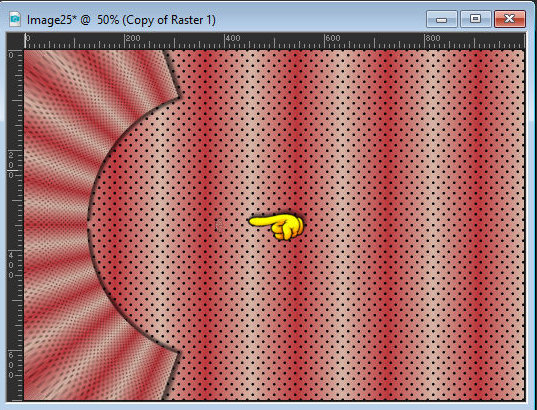Click the bottom notch corner of the semicircle edge
The width and height of the screenshot is (537, 410).
click(180, 352)
